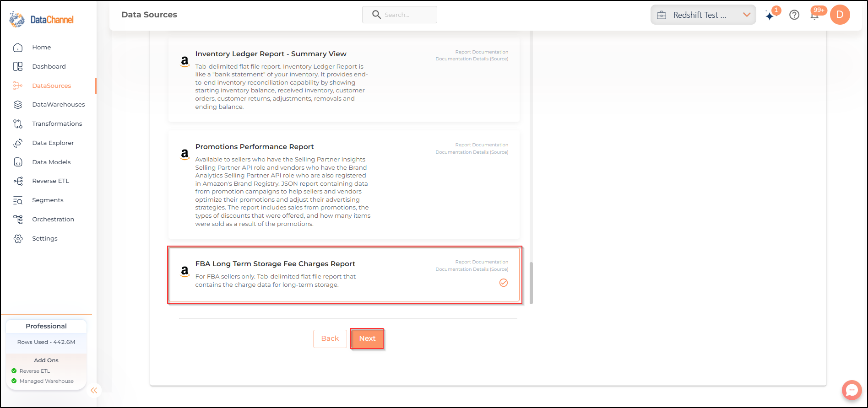Viewport: 868px width, 408px height.
Task: Open Dashboard menu item
Action: pos(49,67)
